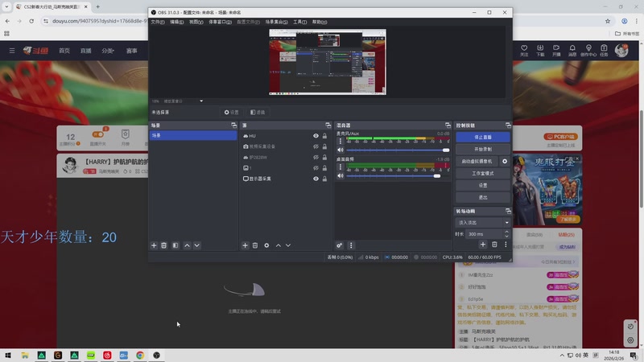
Task: Open Chrome from the Windows taskbar
Action: coord(140,356)
